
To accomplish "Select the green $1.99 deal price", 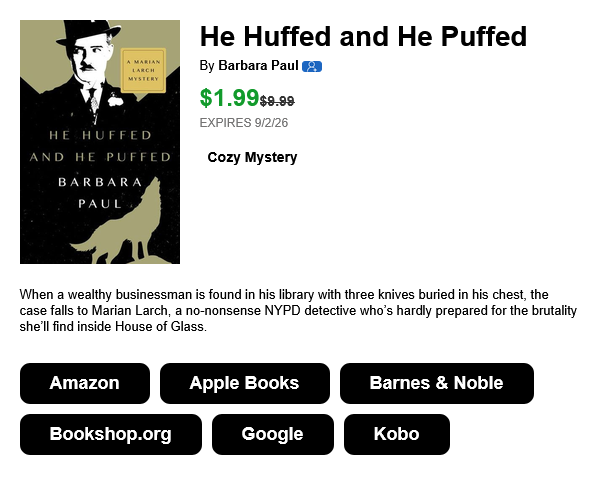I will click(x=230, y=98).
